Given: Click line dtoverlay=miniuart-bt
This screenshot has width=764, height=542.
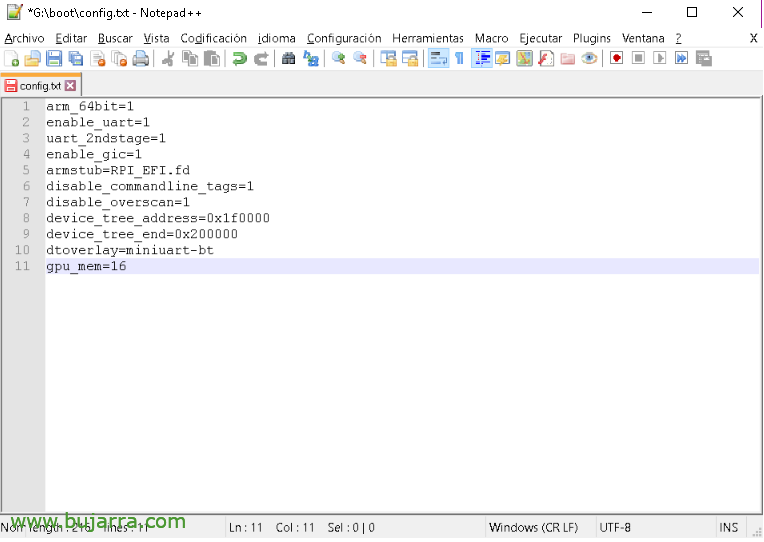Looking at the screenshot, I should click(130, 250).
